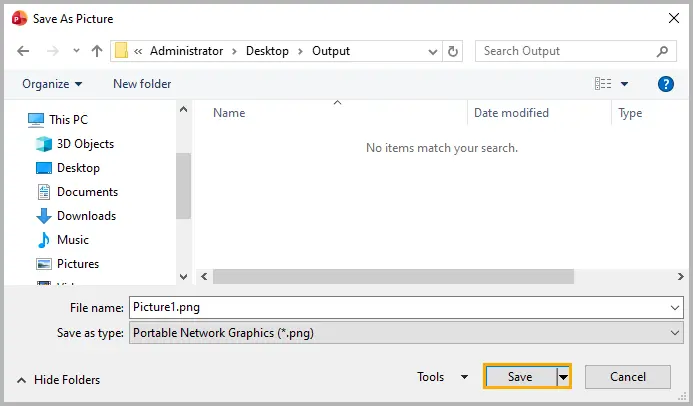Open Help with question mark icon
The image size is (693, 406).
(x=666, y=84)
